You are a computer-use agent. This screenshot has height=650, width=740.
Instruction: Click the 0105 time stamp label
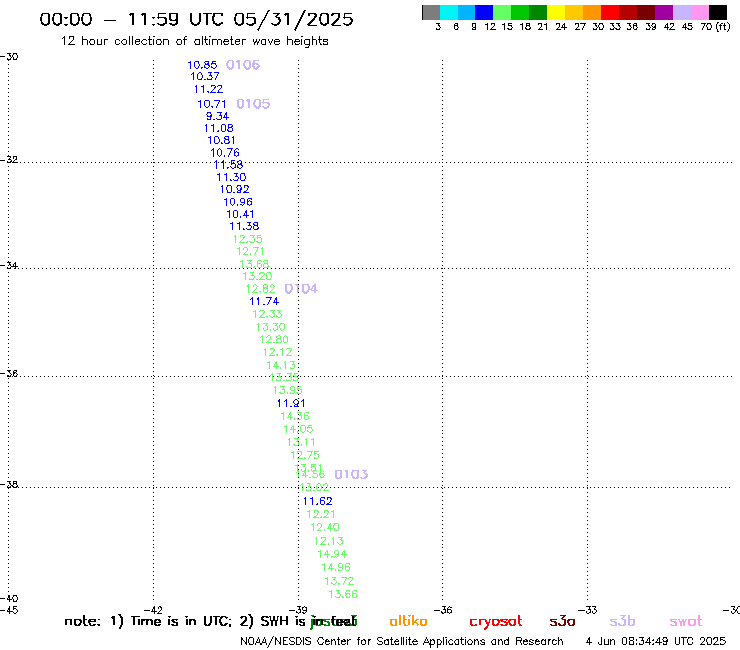[253, 104]
